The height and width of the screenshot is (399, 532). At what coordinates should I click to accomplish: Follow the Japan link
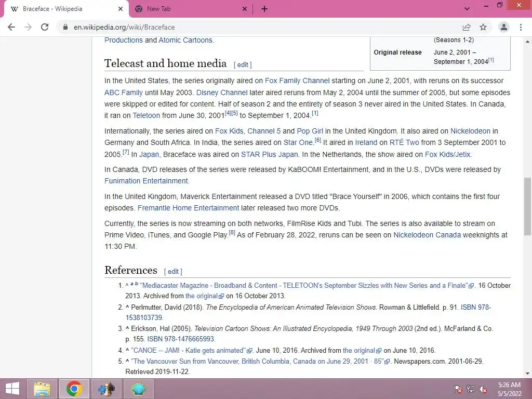tap(149, 154)
